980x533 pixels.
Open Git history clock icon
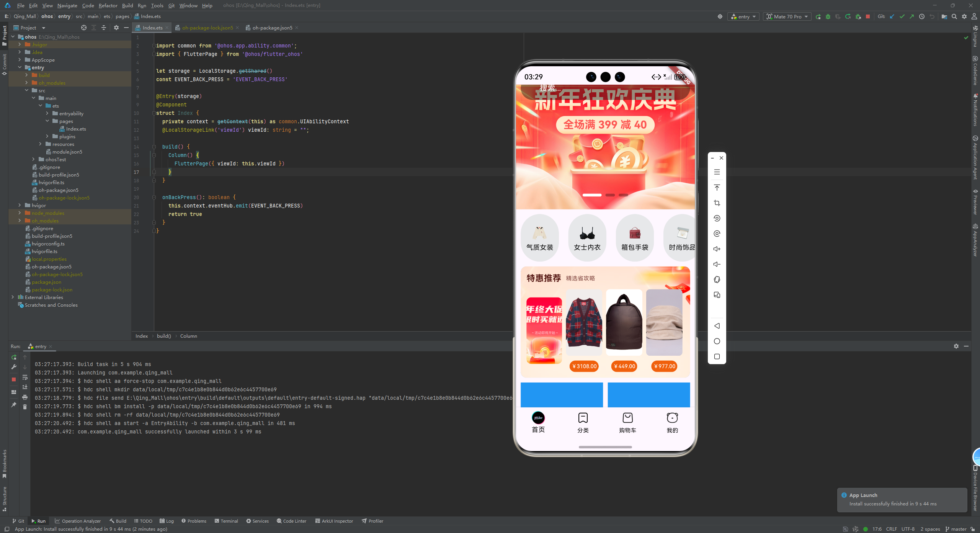pyautogui.click(x=922, y=16)
